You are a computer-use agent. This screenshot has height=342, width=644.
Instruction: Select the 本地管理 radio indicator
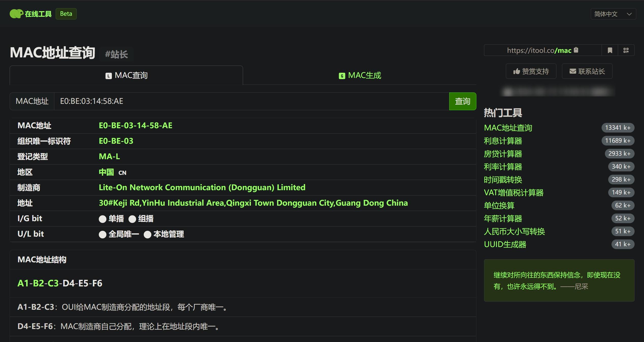point(148,234)
